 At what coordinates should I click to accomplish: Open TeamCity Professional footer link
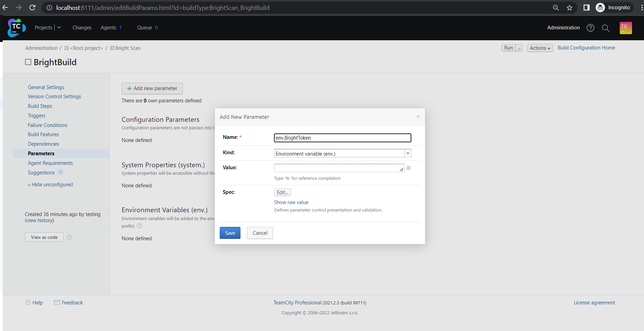click(x=297, y=303)
